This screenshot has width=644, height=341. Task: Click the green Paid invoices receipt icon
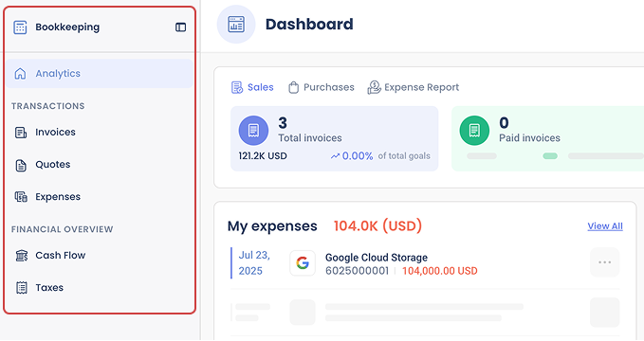click(x=474, y=131)
